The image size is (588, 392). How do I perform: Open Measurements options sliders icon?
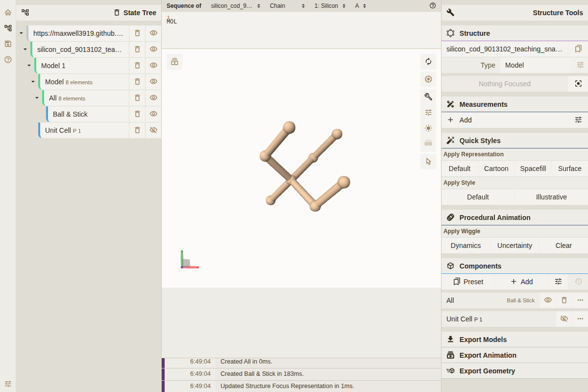click(578, 120)
